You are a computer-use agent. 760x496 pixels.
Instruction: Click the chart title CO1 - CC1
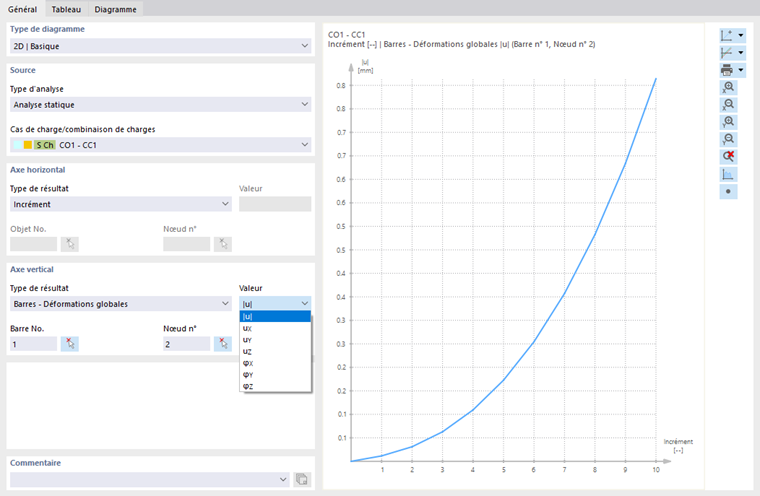coord(347,34)
